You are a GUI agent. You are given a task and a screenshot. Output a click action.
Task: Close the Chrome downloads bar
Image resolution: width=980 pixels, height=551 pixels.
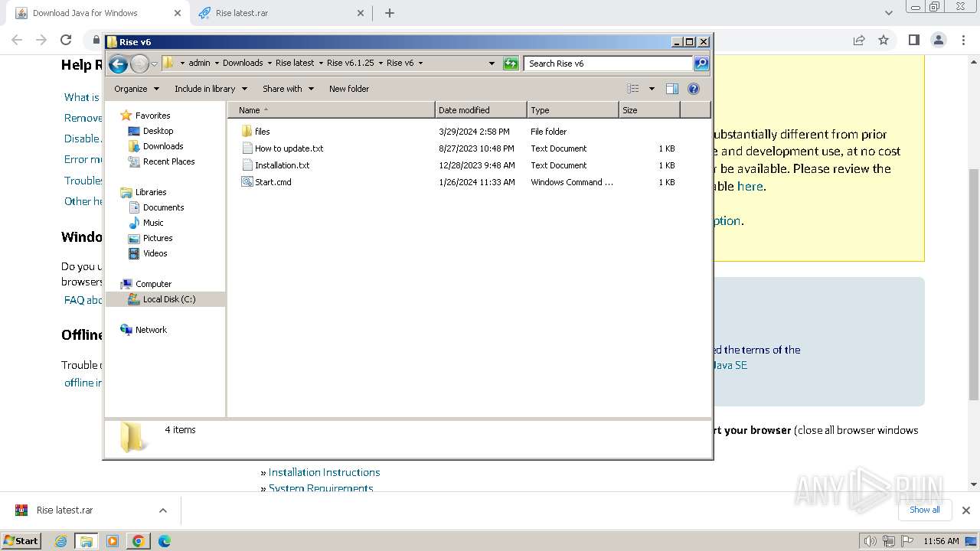point(965,510)
